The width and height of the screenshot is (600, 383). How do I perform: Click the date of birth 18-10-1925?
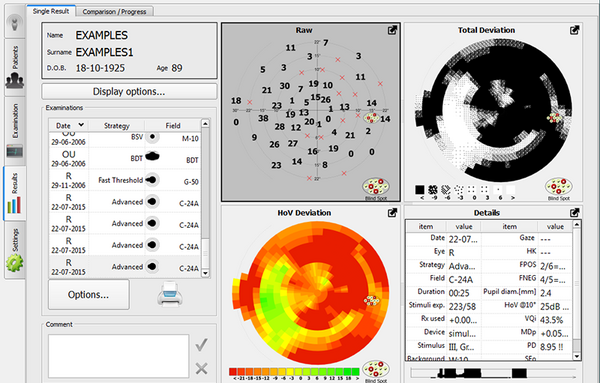(x=100, y=68)
